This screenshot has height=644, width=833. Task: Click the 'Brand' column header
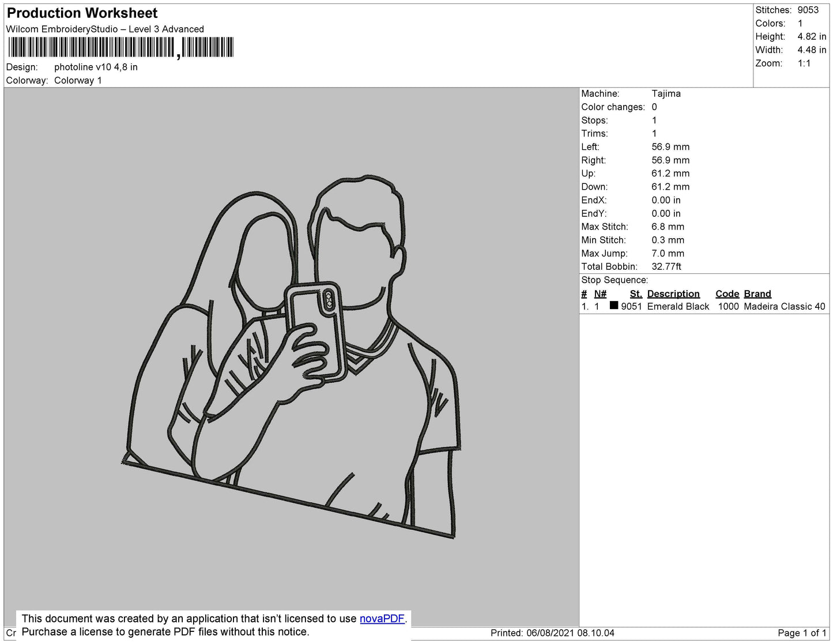(757, 293)
